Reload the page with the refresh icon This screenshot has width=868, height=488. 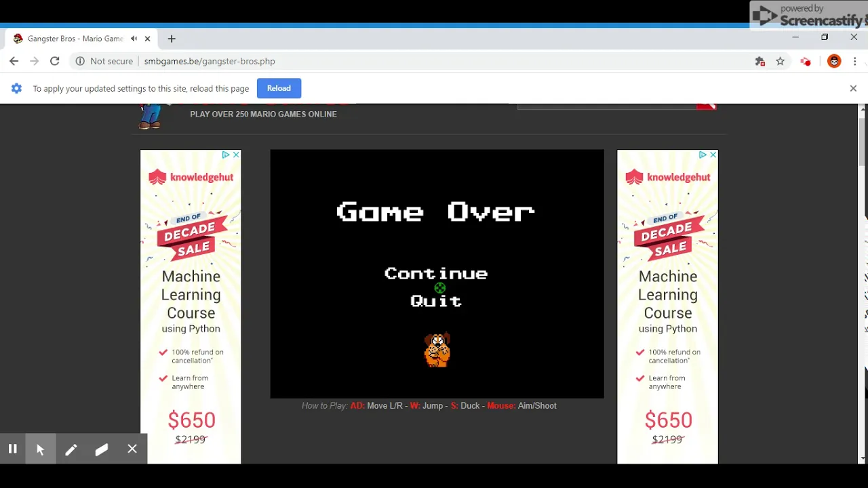(55, 61)
